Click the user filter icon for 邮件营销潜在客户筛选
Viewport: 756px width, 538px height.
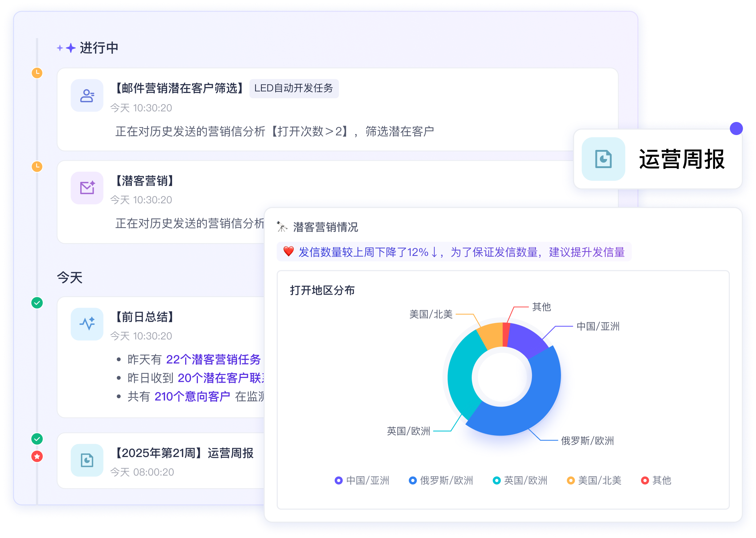(87, 95)
